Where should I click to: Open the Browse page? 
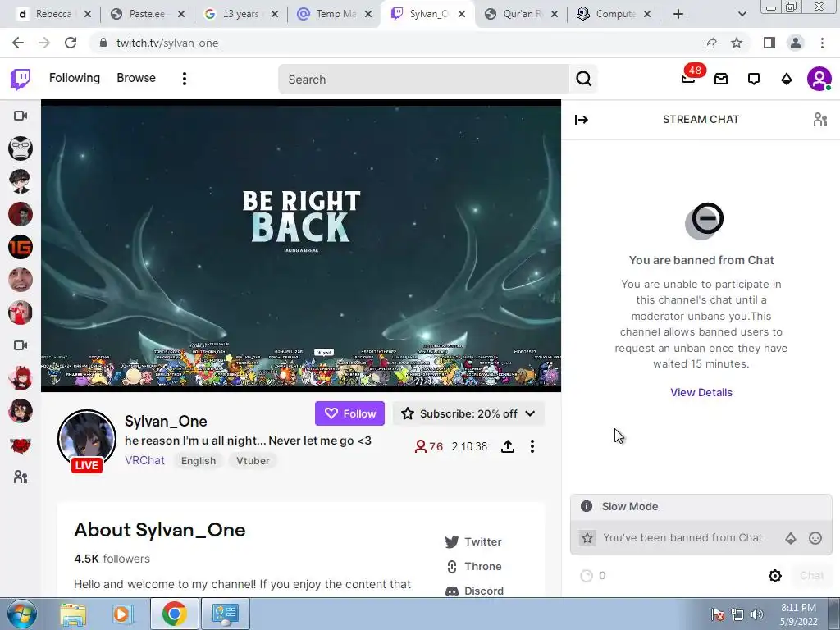click(x=136, y=78)
